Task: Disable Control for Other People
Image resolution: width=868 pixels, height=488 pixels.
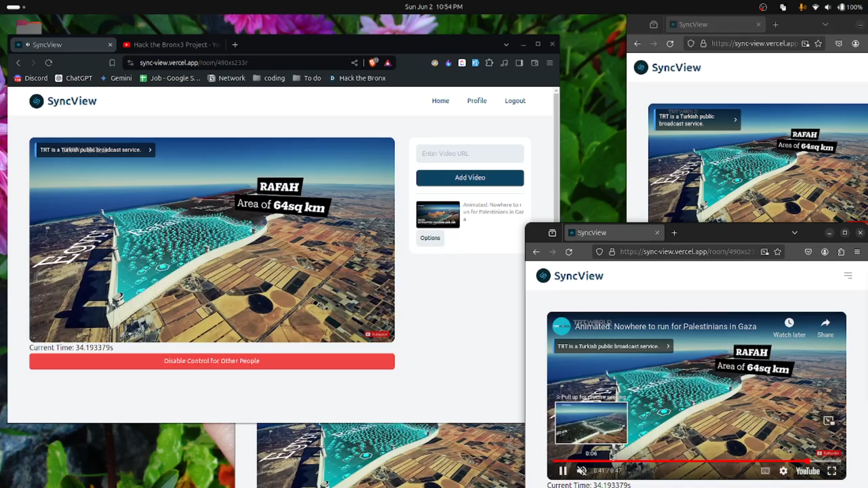Action: click(212, 361)
